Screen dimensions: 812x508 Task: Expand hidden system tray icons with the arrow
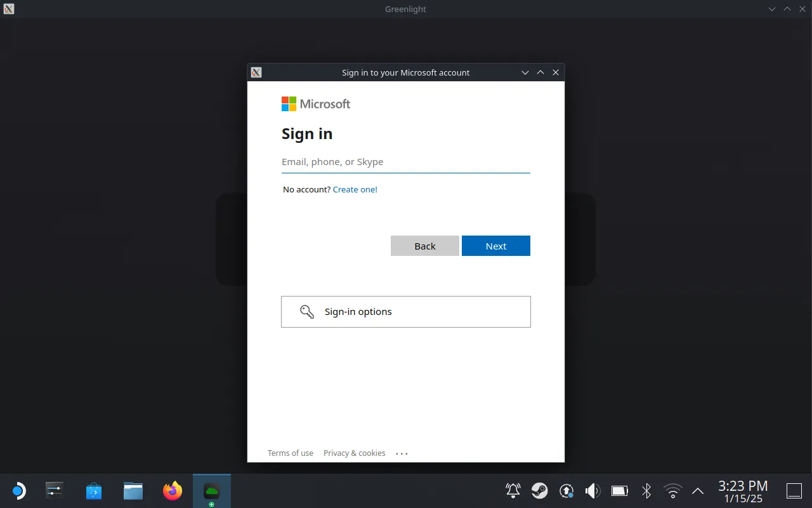point(697,490)
